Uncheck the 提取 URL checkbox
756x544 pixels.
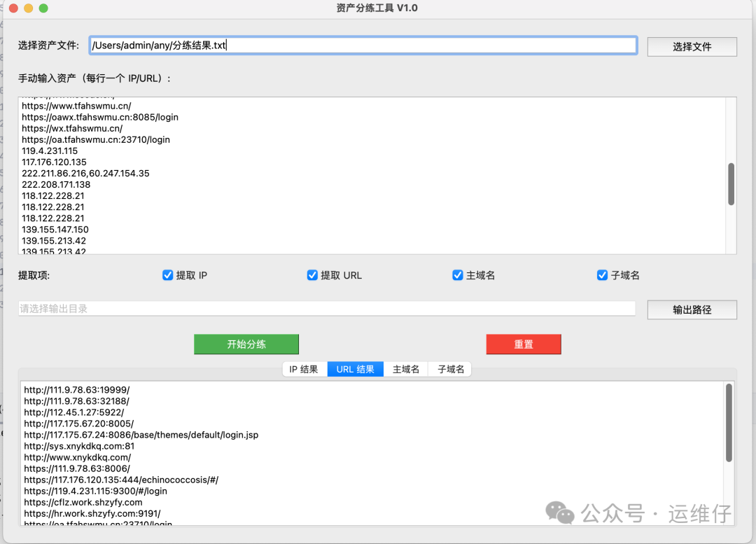313,275
